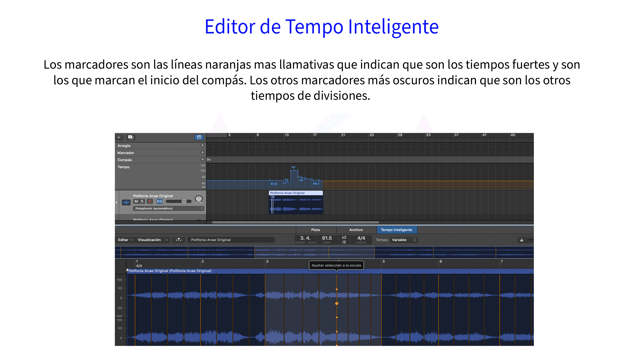Click the 57 tempo value label
This screenshot has height=362, width=644.
click(287, 180)
